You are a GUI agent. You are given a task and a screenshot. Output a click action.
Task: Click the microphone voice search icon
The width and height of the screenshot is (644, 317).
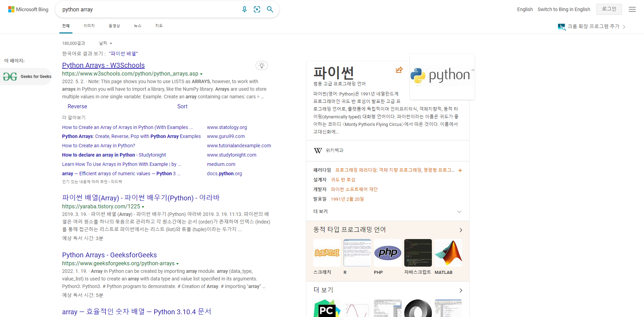click(x=245, y=9)
